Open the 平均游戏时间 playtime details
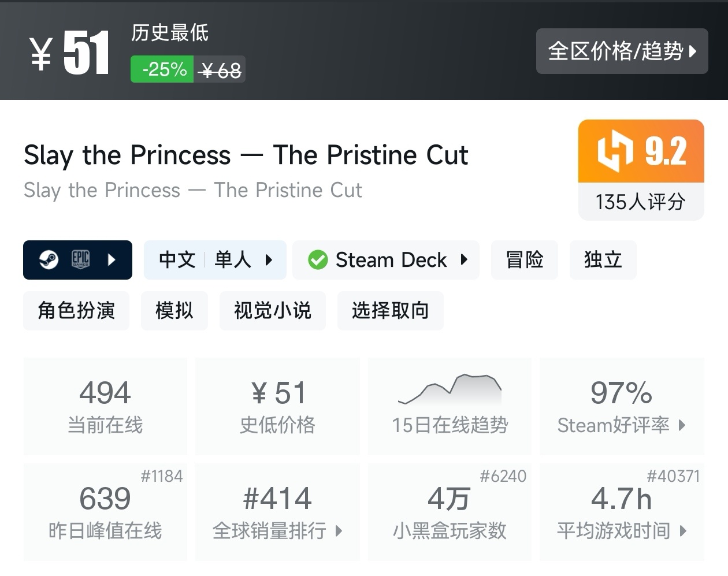Screen dimensions: 728x576 621,530
